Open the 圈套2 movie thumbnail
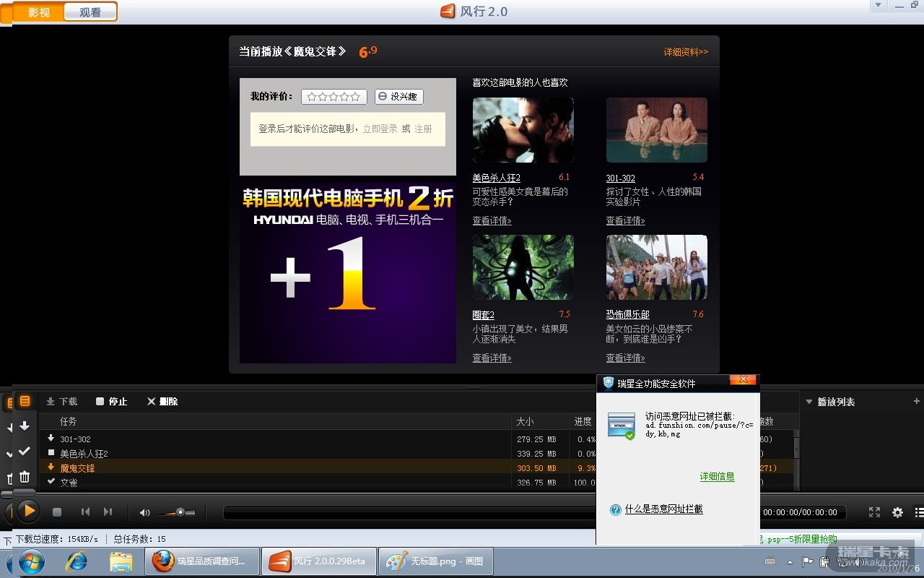 pyautogui.click(x=523, y=267)
